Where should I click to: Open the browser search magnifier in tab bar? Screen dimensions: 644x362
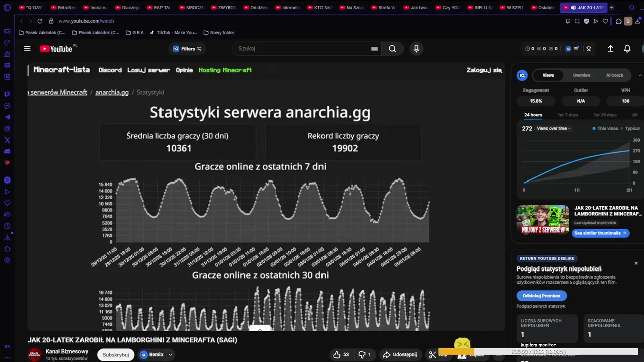tap(632, 8)
